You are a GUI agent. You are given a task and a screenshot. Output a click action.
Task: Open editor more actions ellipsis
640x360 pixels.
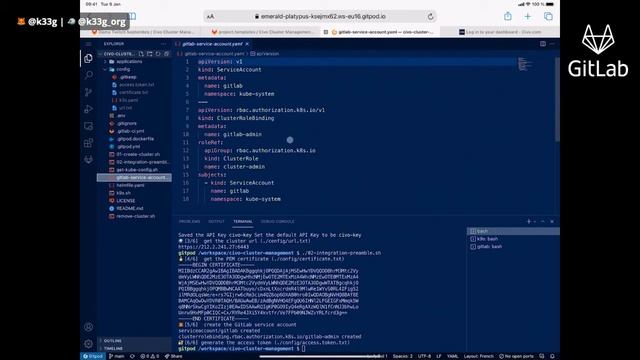tap(552, 44)
